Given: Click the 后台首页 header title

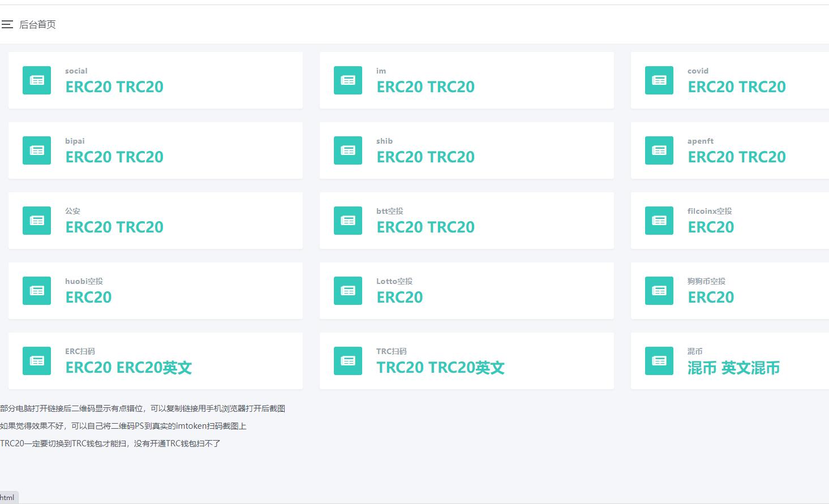Looking at the screenshot, I should tap(37, 24).
